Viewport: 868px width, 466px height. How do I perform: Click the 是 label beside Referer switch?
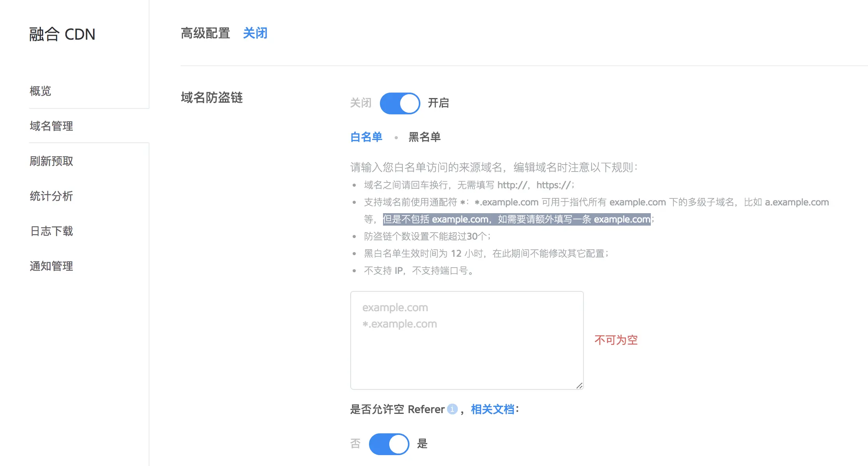click(422, 444)
